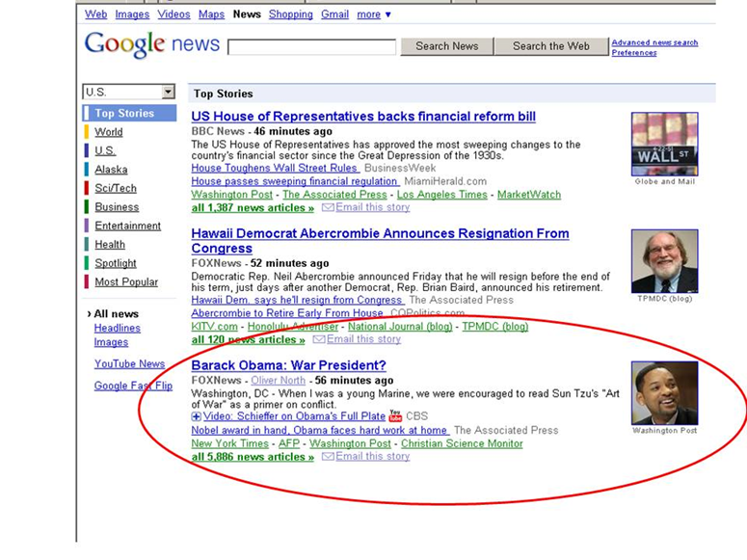747x560 pixels.
Task: Open 'House passes sweeping financial regulation' article
Action: 295,181
